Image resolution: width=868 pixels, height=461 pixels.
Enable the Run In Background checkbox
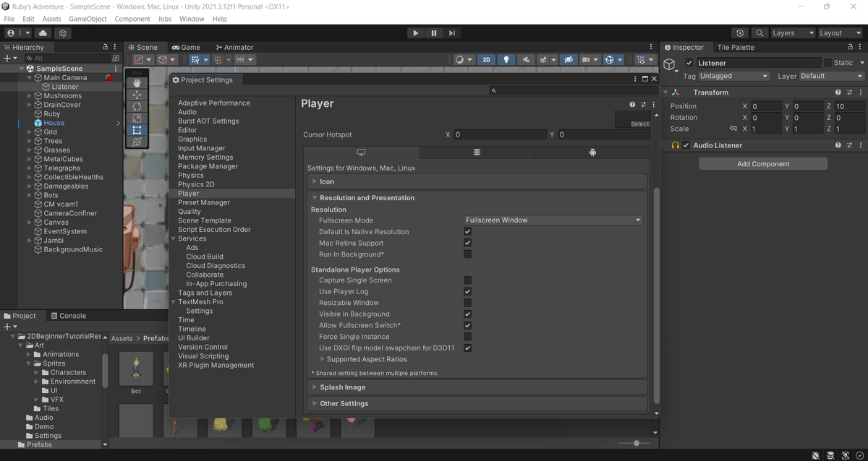click(467, 254)
